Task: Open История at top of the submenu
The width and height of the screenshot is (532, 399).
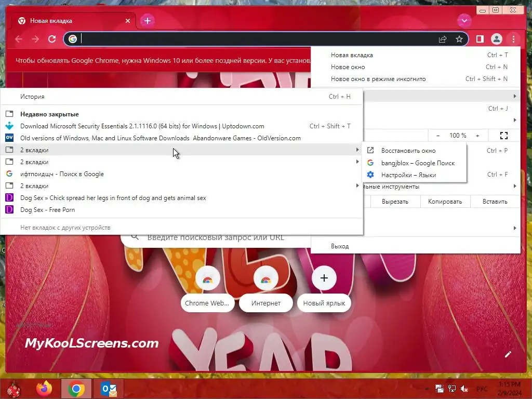Action: pos(181,97)
